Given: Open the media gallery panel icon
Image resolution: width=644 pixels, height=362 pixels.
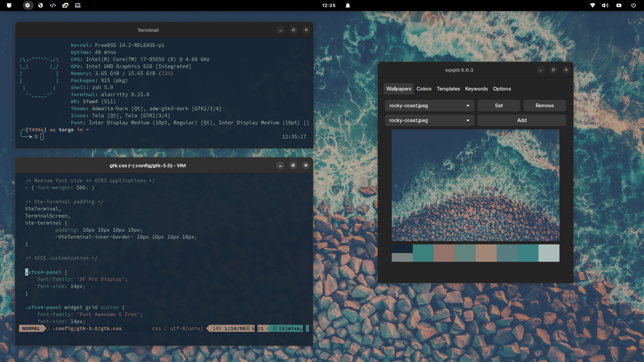Looking at the screenshot, I should pyautogui.click(x=65, y=5).
